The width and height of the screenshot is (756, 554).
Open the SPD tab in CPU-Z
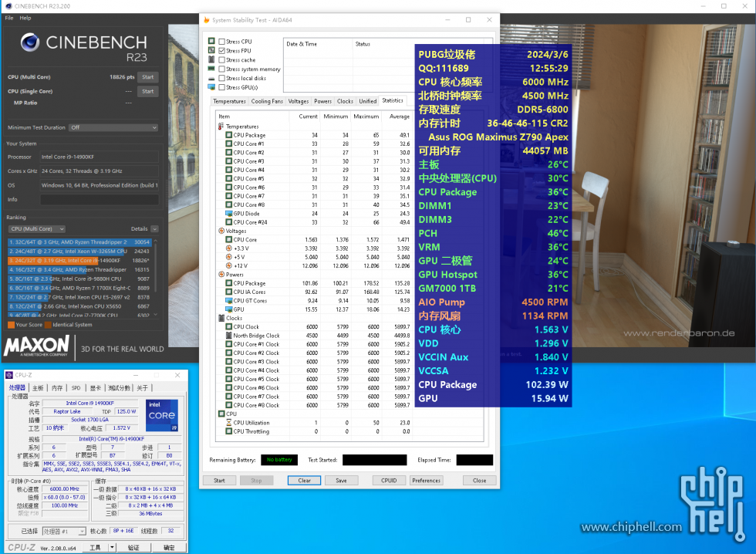click(76, 387)
